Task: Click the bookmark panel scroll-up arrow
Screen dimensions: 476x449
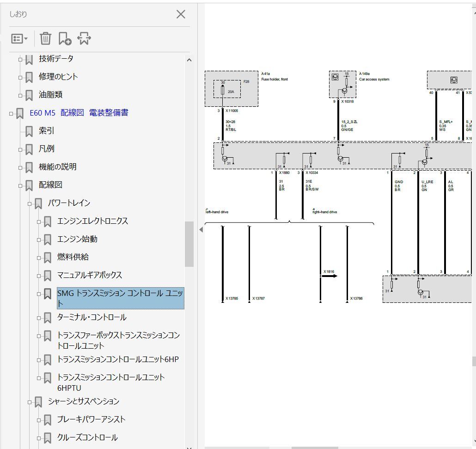Action: (189, 60)
